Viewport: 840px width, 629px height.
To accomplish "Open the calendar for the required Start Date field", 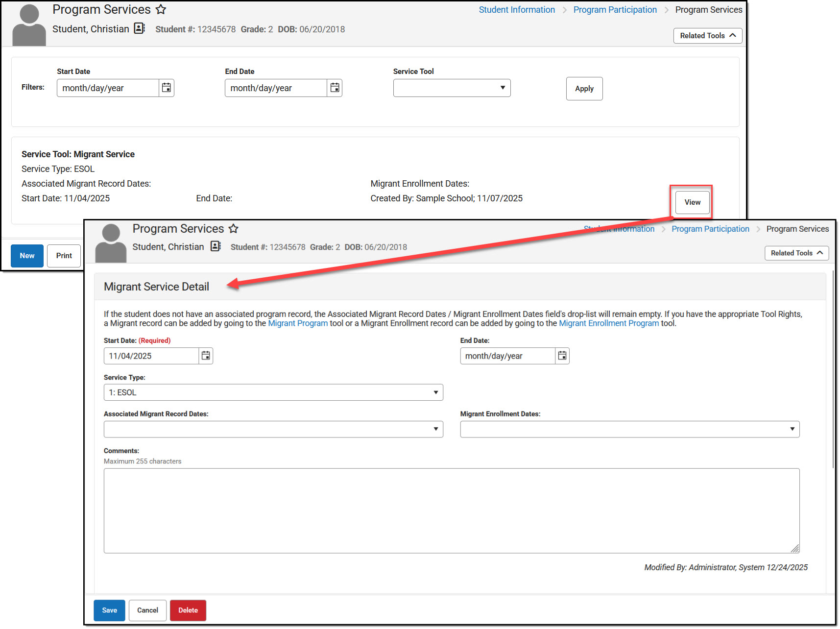I will pos(205,356).
